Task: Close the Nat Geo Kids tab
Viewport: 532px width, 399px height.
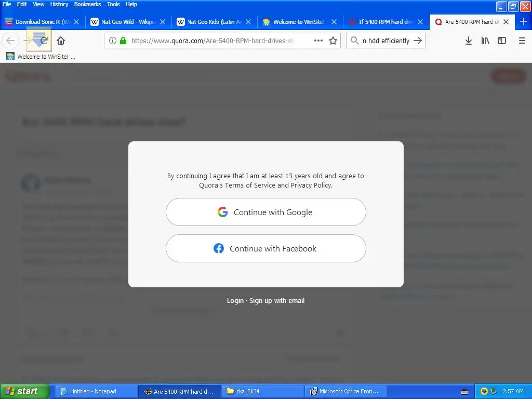Action: pyautogui.click(x=248, y=22)
